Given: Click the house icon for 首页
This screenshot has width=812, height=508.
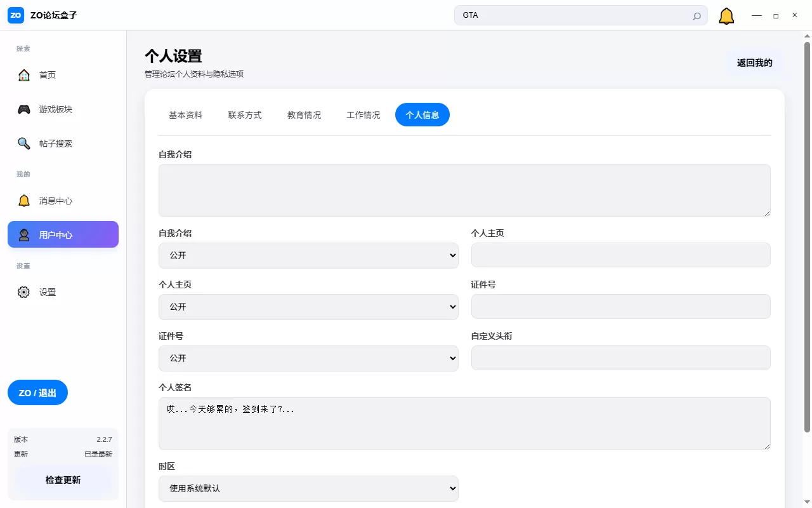Looking at the screenshot, I should pos(24,75).
